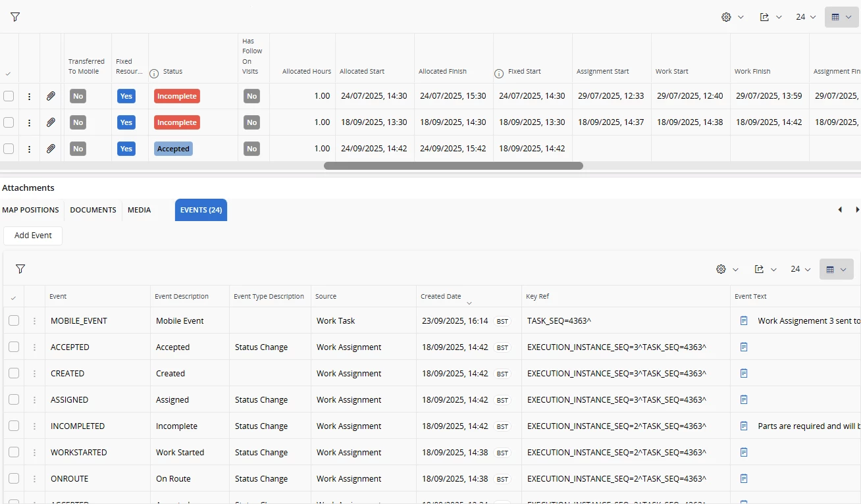
Task: Open the filter icon in the Events panel
Action: [x=20, y=269]
